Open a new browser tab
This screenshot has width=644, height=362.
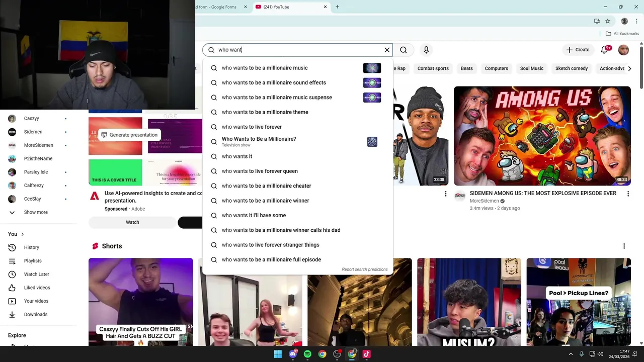pos(337,7)
